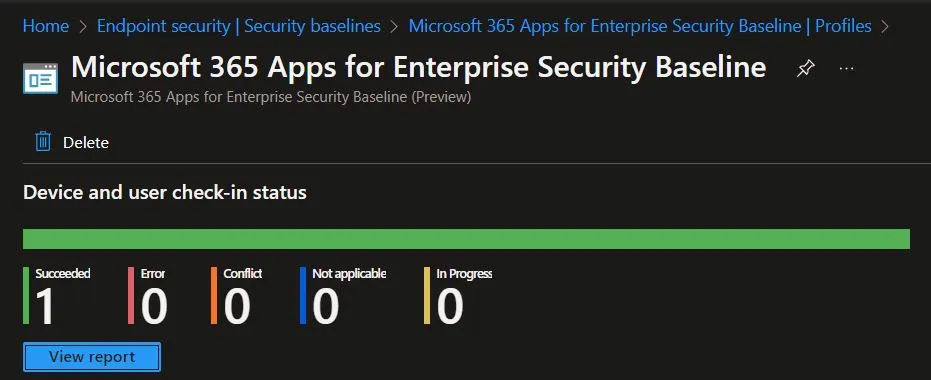
Task: Select the Error count of 0
Action: click(154, 306)
